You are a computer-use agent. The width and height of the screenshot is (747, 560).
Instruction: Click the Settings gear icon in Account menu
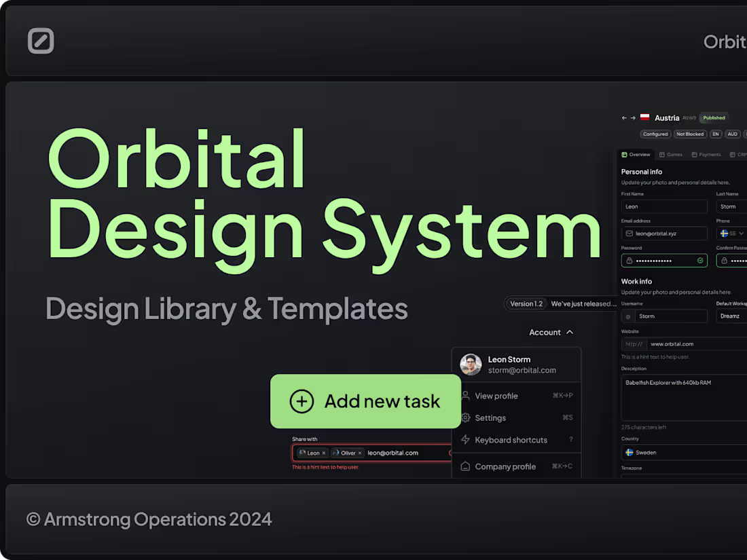point(466,417)
